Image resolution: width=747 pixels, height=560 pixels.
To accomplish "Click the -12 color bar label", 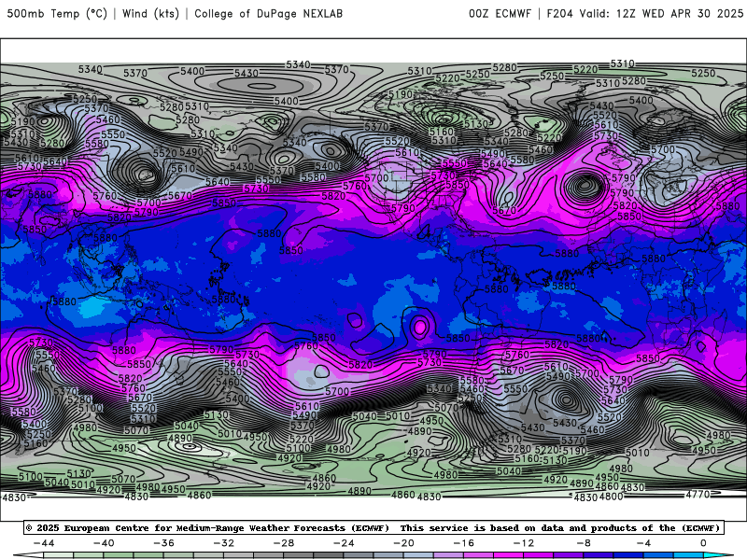I will (x=524, y=543).
